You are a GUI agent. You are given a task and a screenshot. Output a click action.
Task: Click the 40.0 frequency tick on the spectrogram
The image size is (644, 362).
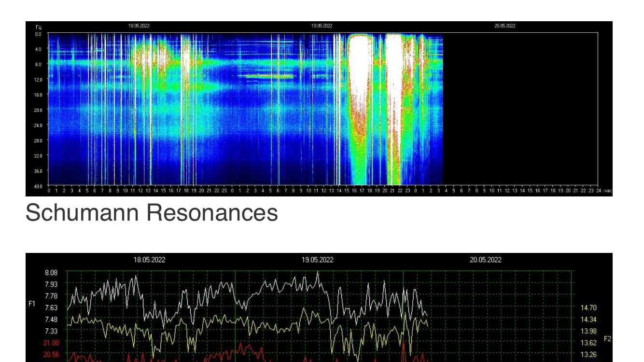pos(38,186)
